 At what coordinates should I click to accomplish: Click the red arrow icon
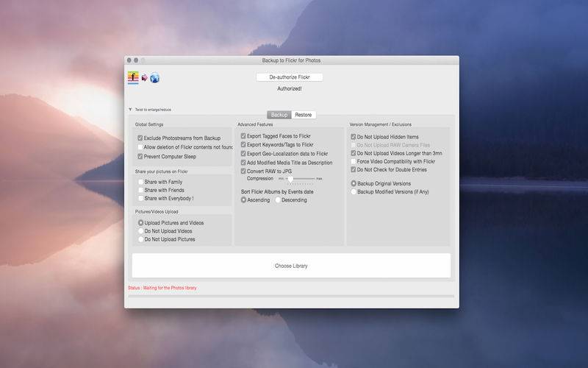pos(144,78)
